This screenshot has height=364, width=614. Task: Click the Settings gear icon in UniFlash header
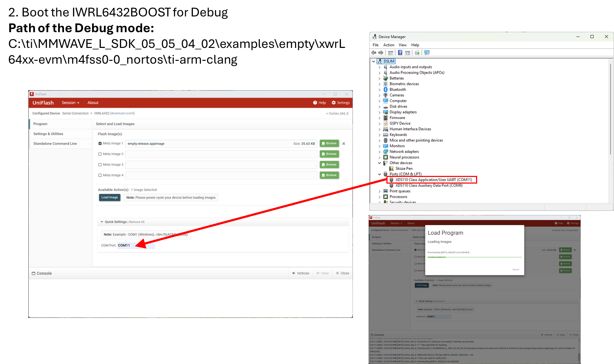[334, 103]
